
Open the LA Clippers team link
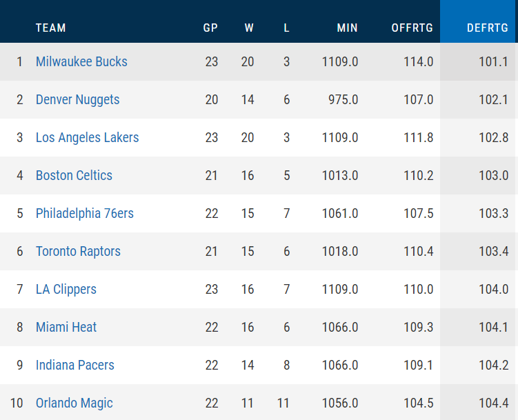click(66, 290)
